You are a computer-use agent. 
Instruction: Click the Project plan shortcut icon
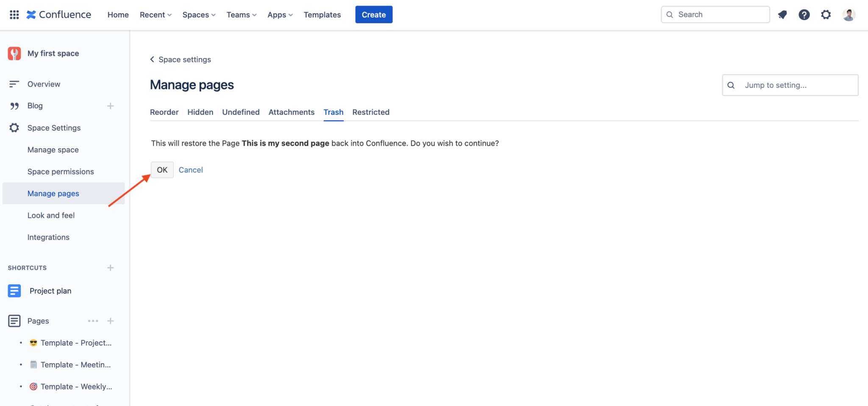[14, 291]
